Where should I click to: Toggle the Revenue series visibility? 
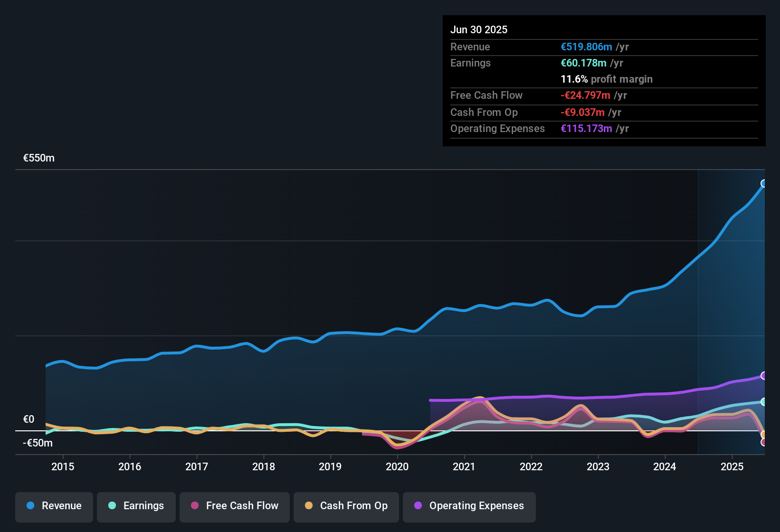pos(54,506)
